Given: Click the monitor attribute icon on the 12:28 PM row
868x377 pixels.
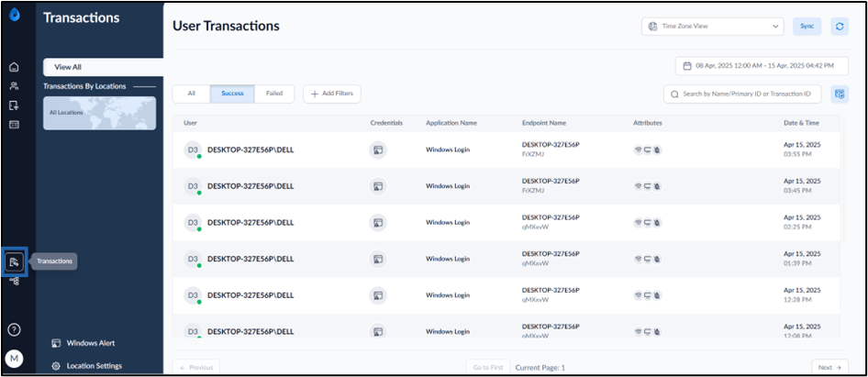Looking at the screenshot, I should click(x=647, y=296).
